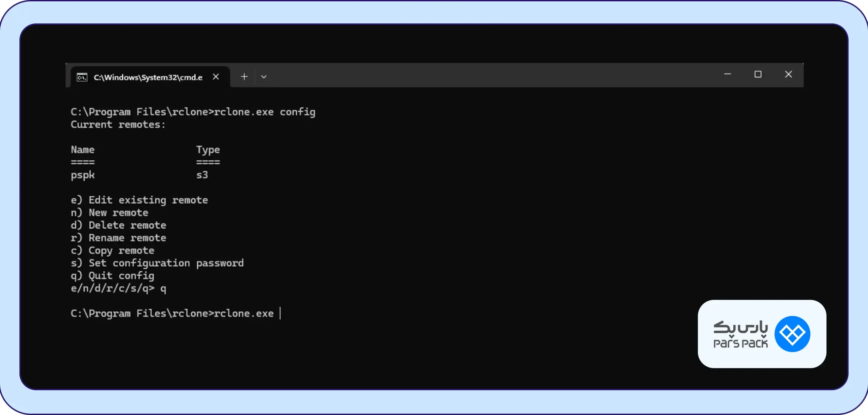Click the 's3' type entry
Screen dimensions: 868x415
[202, 175]
